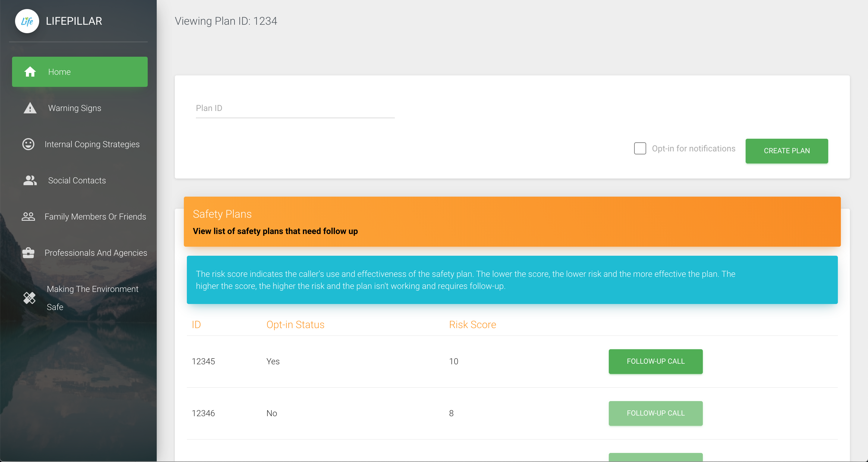Viewport: 868px width, 462px height.
Task: Click the Professionals briefcase icon
Action: click(x=28, y=253)
